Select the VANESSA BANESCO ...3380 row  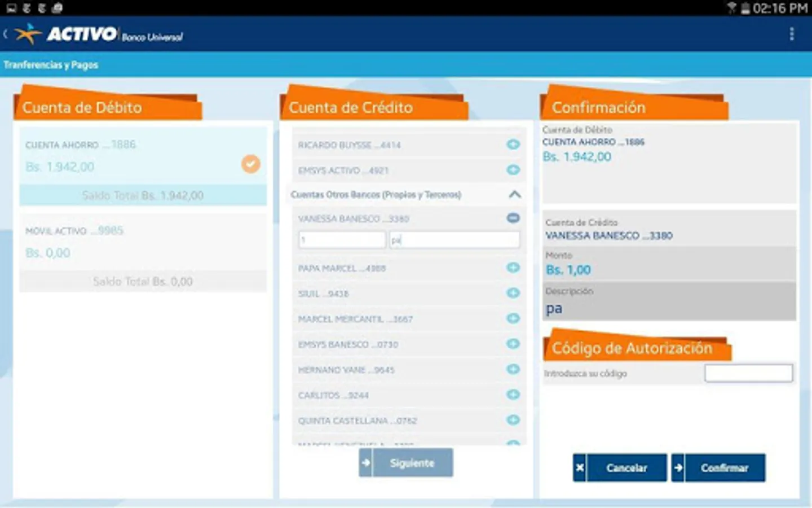(409, 218)
